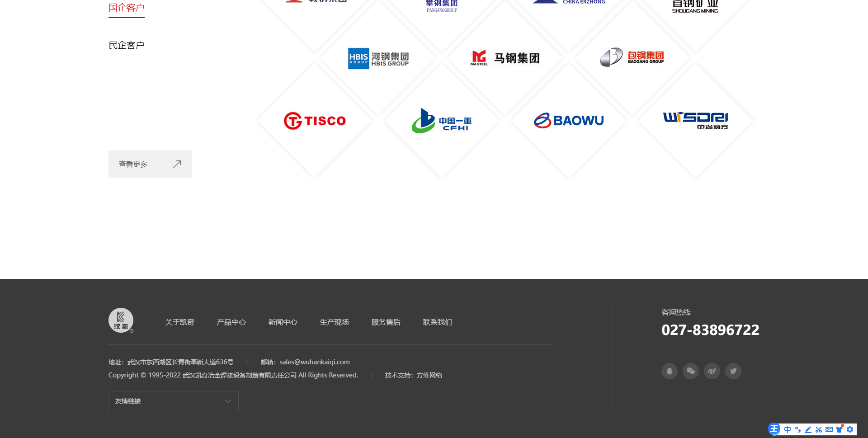Click the CFHI 中国一重 logo

442,121
